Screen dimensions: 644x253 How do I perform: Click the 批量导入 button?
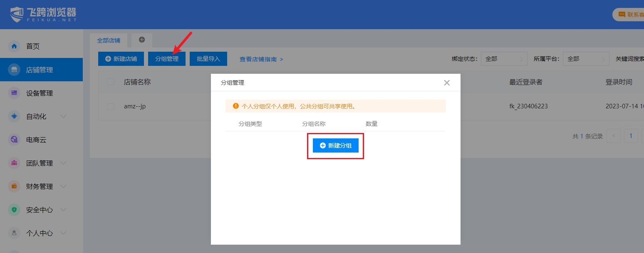[208, 59]
